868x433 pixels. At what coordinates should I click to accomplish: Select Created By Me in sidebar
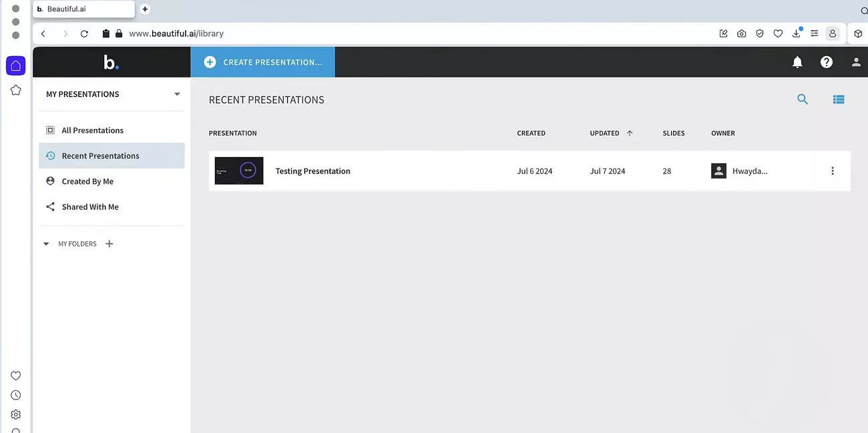112,181
